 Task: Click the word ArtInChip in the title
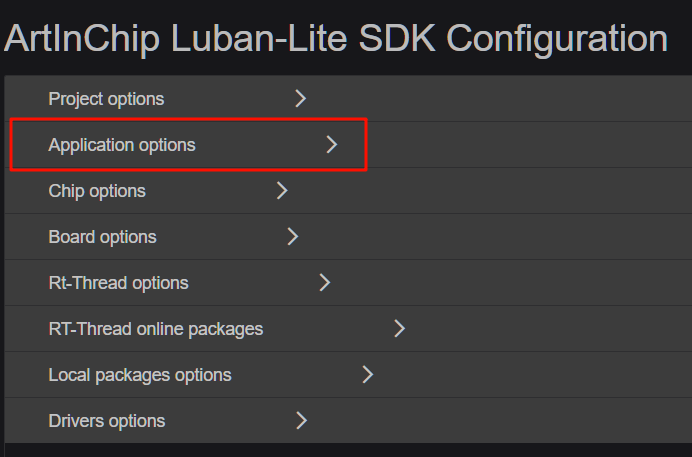pos(83,39)
